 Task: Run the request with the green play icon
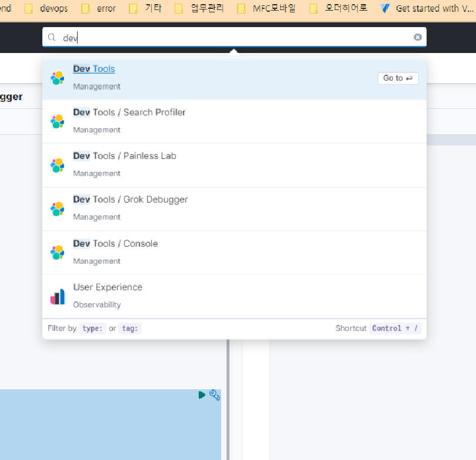[x=202, y=395]
